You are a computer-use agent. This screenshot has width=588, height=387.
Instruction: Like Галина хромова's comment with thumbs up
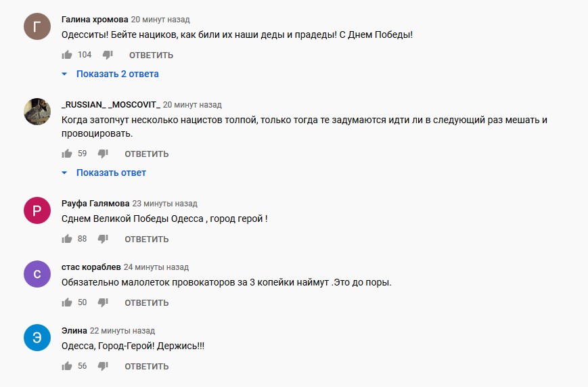67,55
